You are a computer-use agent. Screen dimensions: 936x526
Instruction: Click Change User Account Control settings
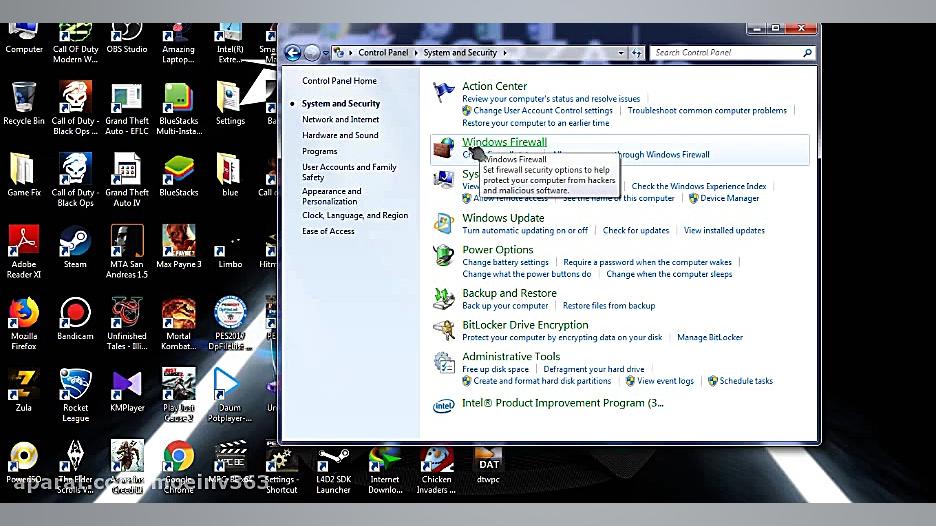543,110
